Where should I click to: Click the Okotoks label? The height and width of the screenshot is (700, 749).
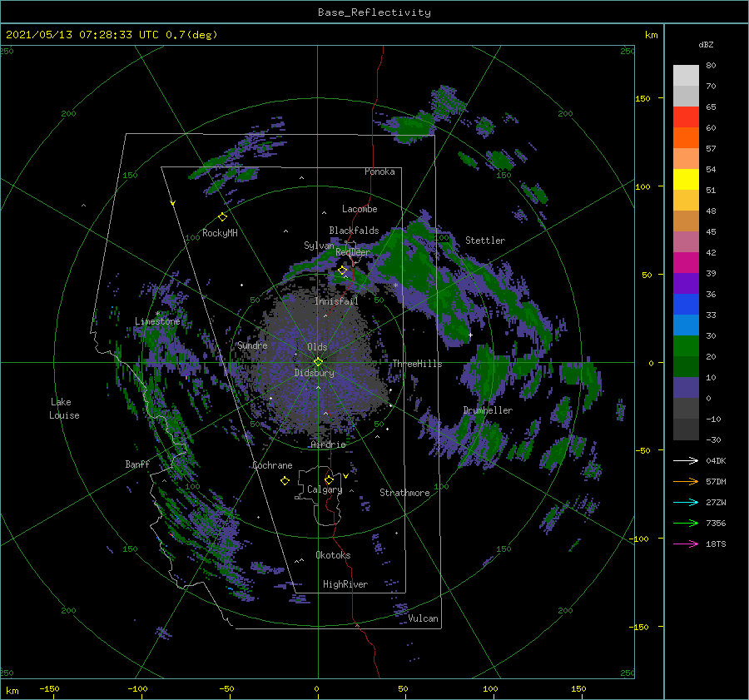click(x=334, y=554)
